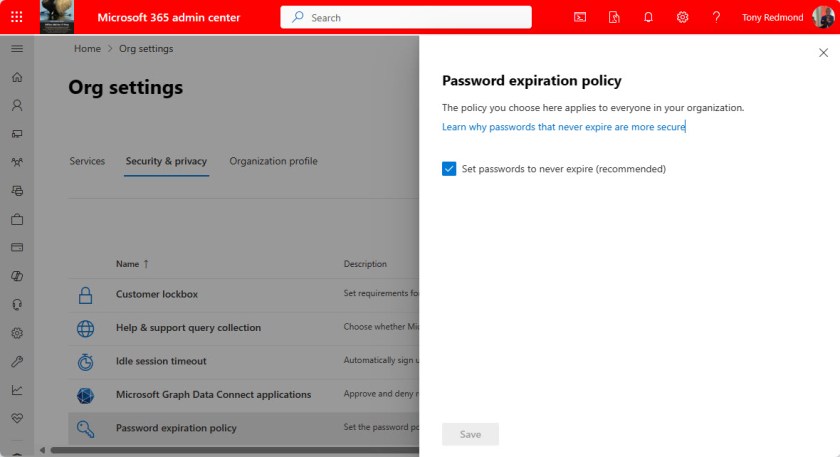The height and width of the screenshot is (457, 840).
Task: Open Devices icon in left navigation
Action: [x=17, y=134]
